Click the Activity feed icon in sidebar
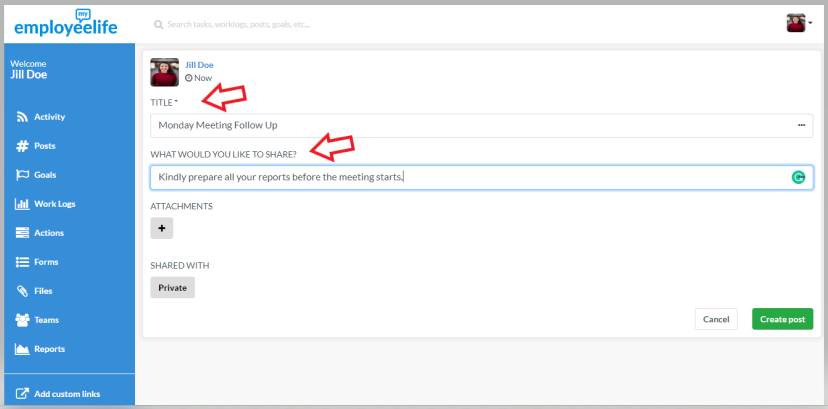 click(x=22, y=117)
